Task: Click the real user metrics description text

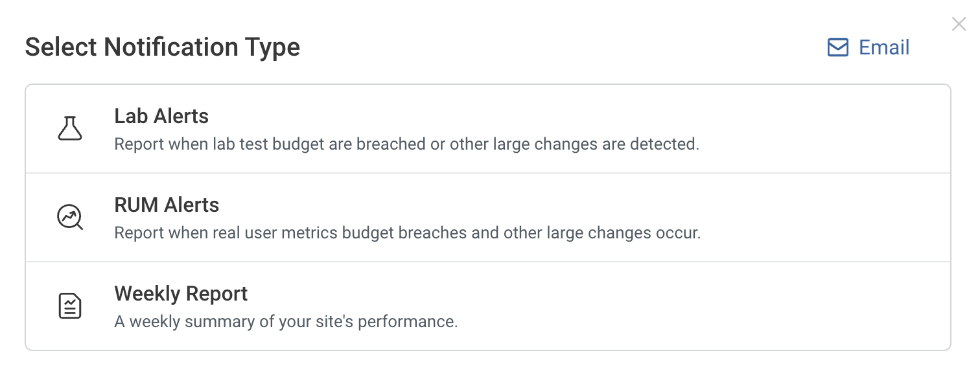Action: tap(407, 233)
